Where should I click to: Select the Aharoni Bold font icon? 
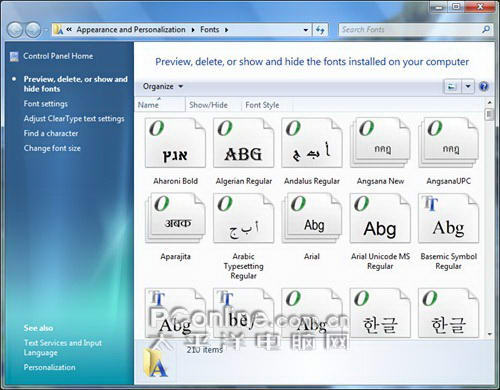[175, 143]
